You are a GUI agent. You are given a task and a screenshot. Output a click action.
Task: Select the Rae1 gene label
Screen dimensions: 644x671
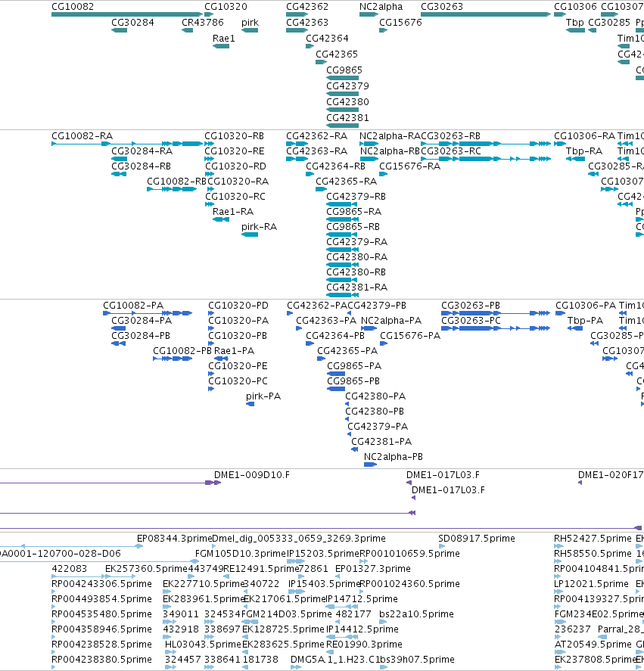(x=223, y=39)
